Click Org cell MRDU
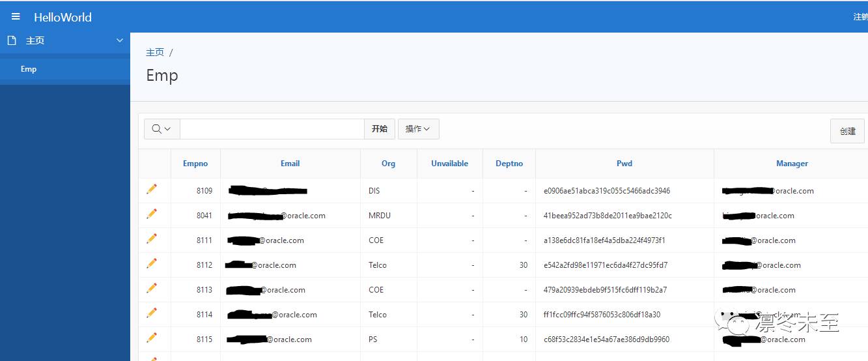The height and width of the screenshot is (361, 868). pyautogui.click(x=380, y=216)
